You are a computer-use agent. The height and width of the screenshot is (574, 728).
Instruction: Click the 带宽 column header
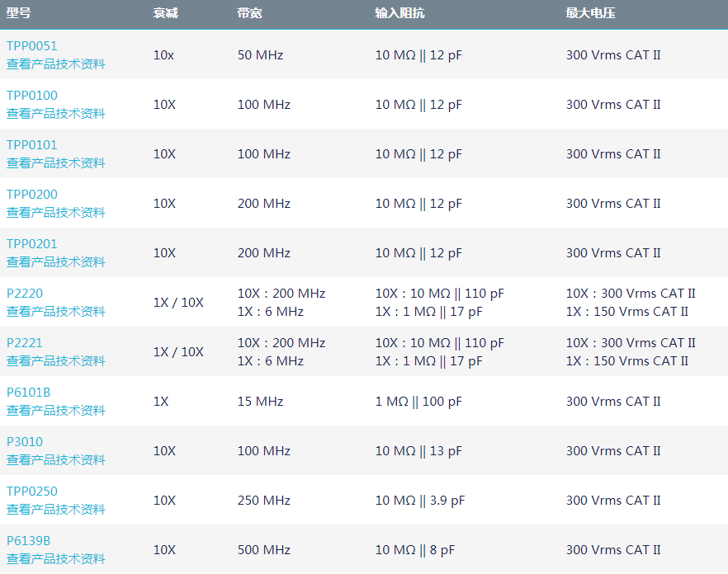pyautogui.click(x=250, y=13)
